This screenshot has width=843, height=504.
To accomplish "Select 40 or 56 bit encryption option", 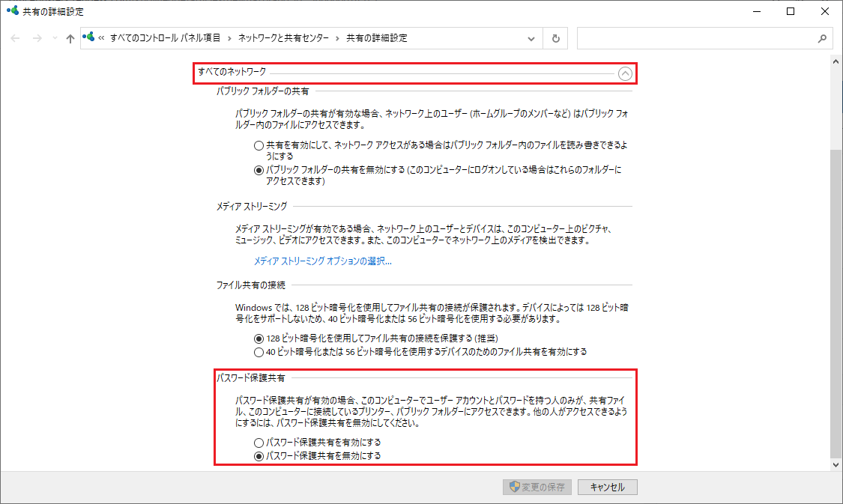I will (x=259, y=351).
